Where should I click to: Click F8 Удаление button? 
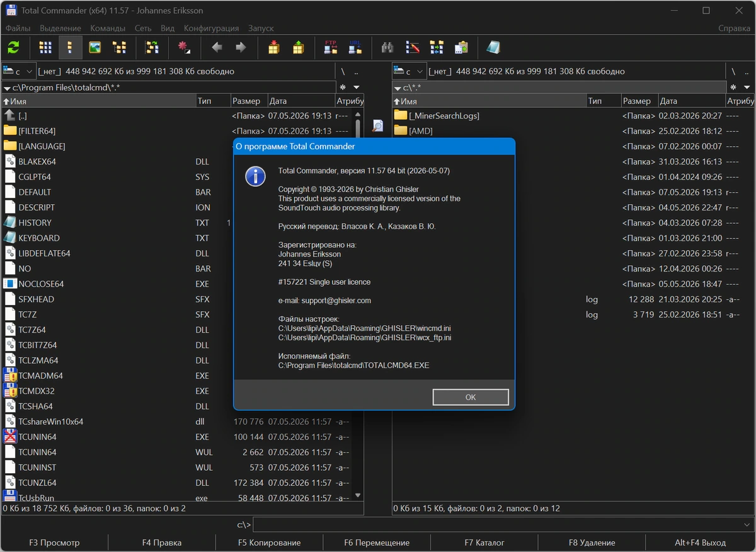point(592,543)
